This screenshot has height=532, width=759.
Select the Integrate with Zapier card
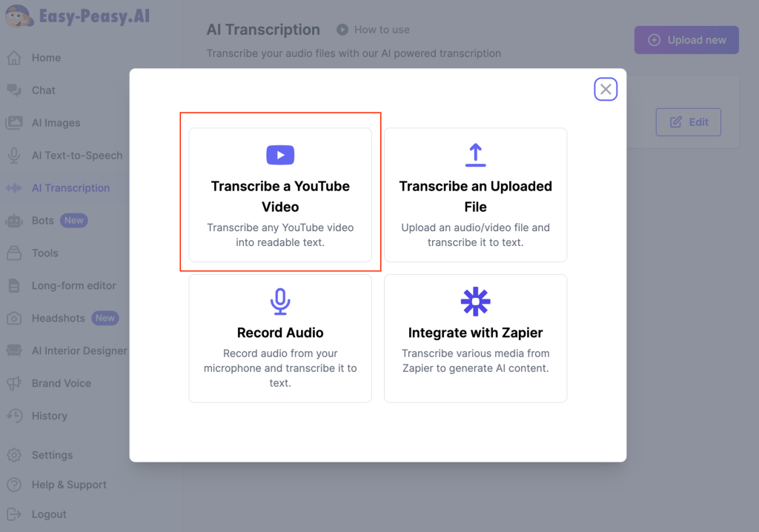pos(475,339)
